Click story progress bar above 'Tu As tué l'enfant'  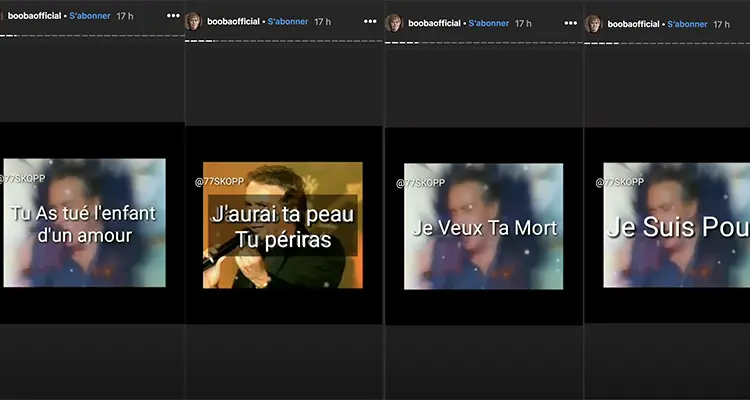(92, 35)
